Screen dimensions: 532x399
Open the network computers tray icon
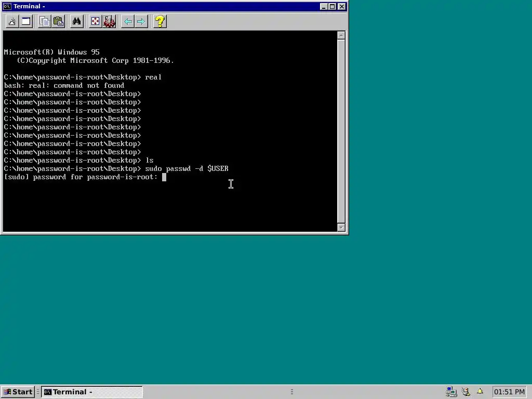tap(451, 392)
